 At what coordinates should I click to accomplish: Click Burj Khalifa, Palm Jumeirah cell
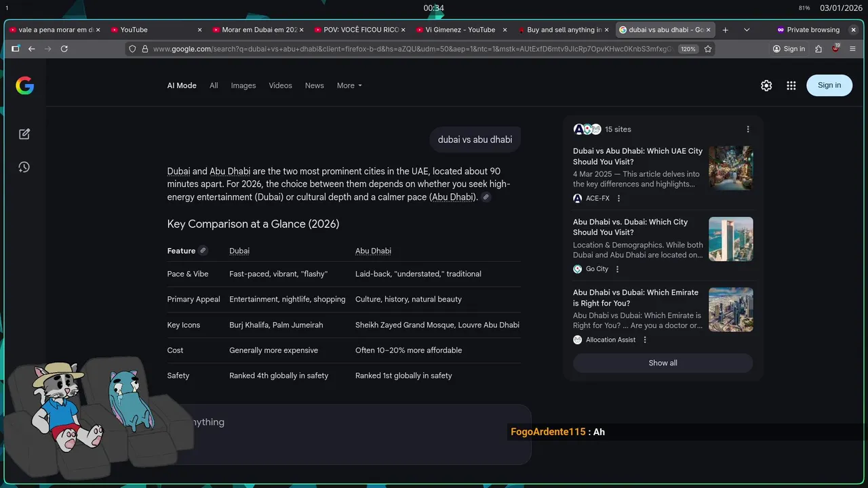276,325
